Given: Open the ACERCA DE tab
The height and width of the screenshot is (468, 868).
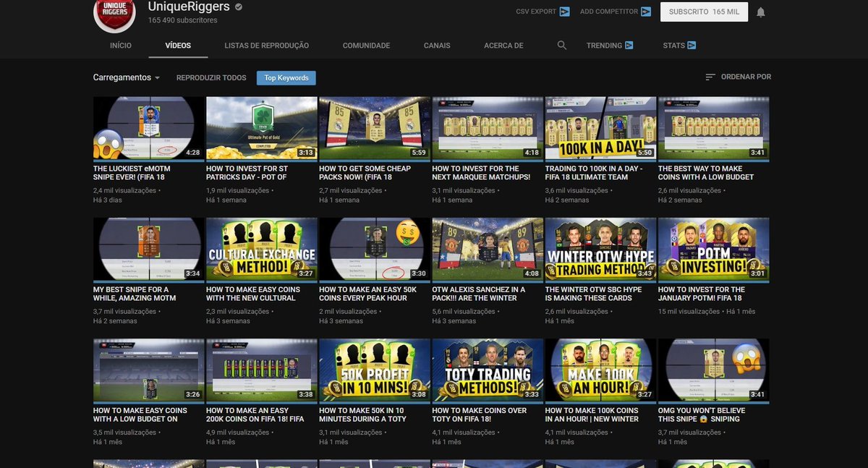Looking at the screenshot, I should point(503,46).
